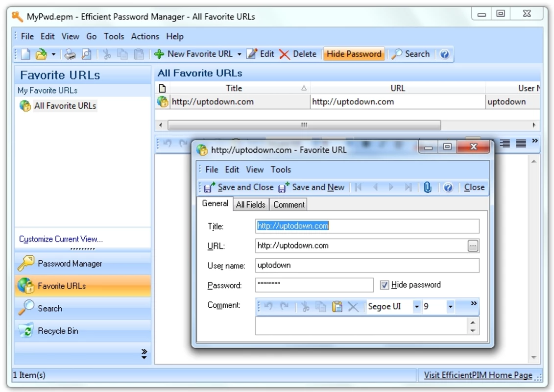Go to last record arrow in dialog
554x392 pixels.
click(x=408, y=187)
